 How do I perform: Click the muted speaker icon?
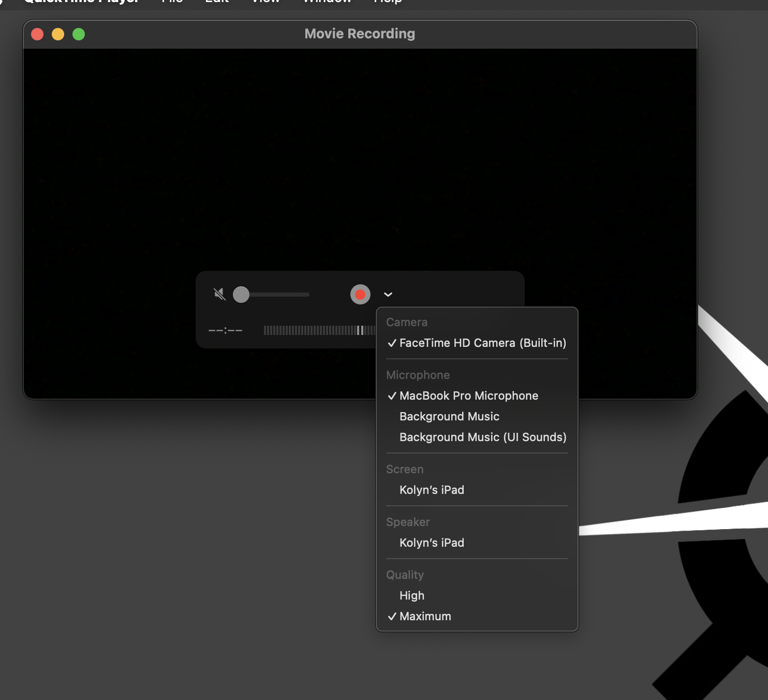[219, 295]
